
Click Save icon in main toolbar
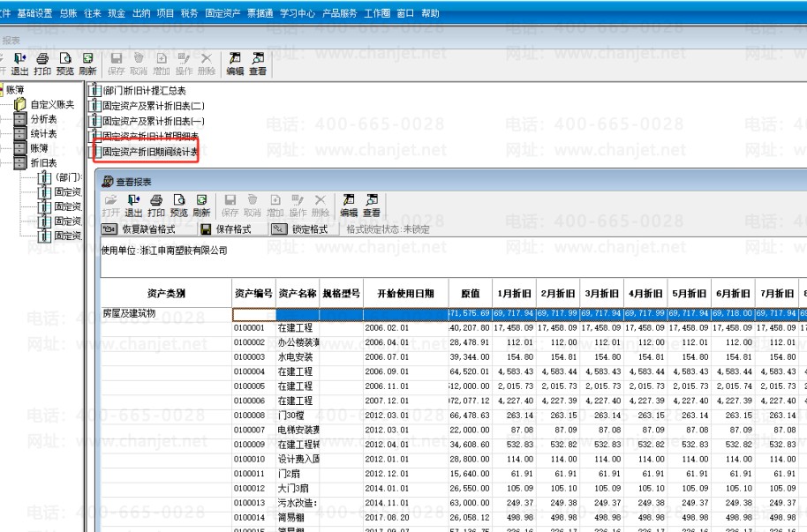117,64
